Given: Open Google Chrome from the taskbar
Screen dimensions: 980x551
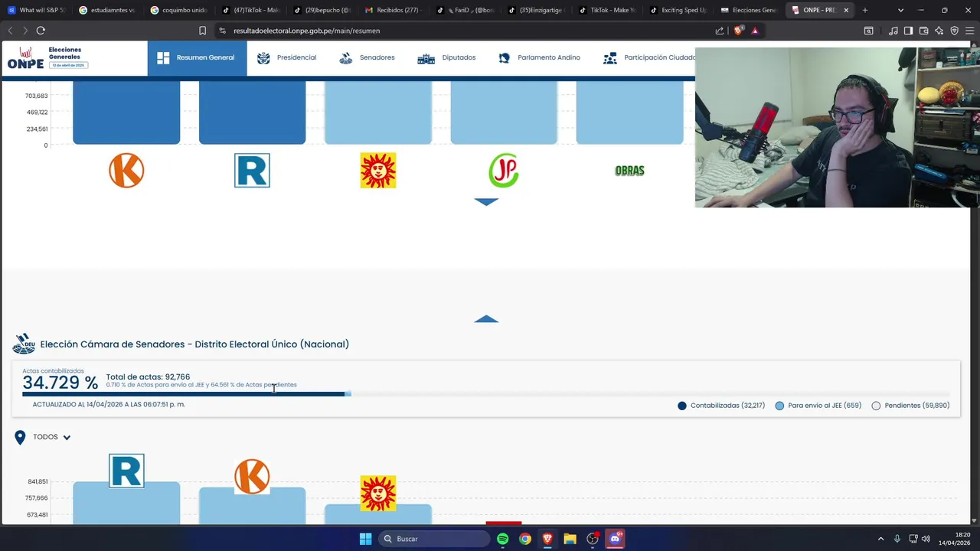Looking at the screenshot, I should [x=525, y=539].
